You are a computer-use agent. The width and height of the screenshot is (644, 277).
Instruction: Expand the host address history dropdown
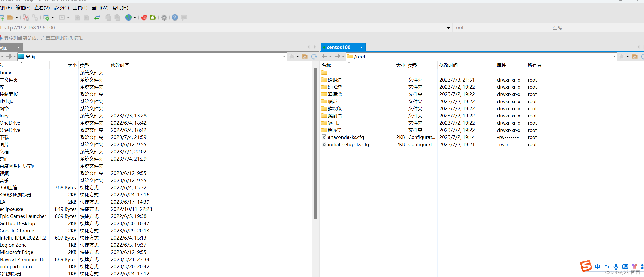(x=448, y=28)
